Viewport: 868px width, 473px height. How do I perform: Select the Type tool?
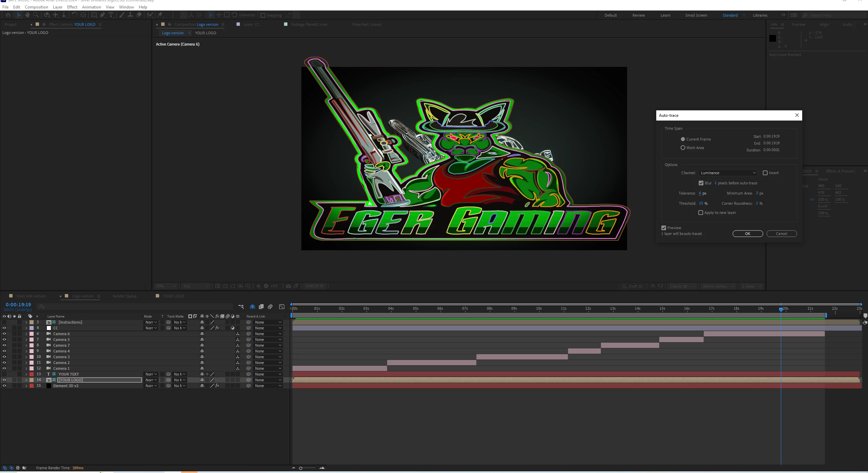pyautogui.click(x=111, y=15)
